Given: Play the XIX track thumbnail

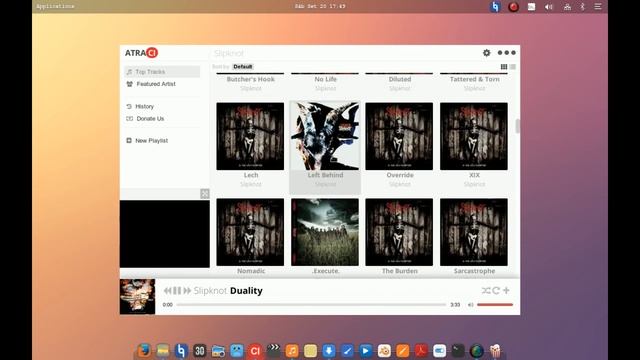Looking at the screenshot, I should (474, 136).
